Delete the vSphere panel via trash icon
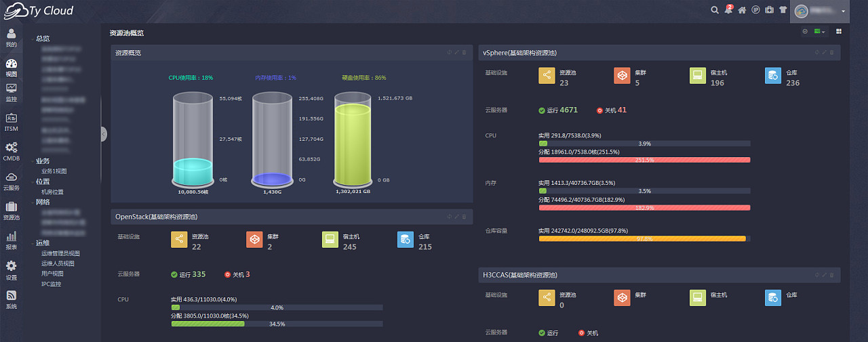The image size is (868, 342). tap(832, 52)
